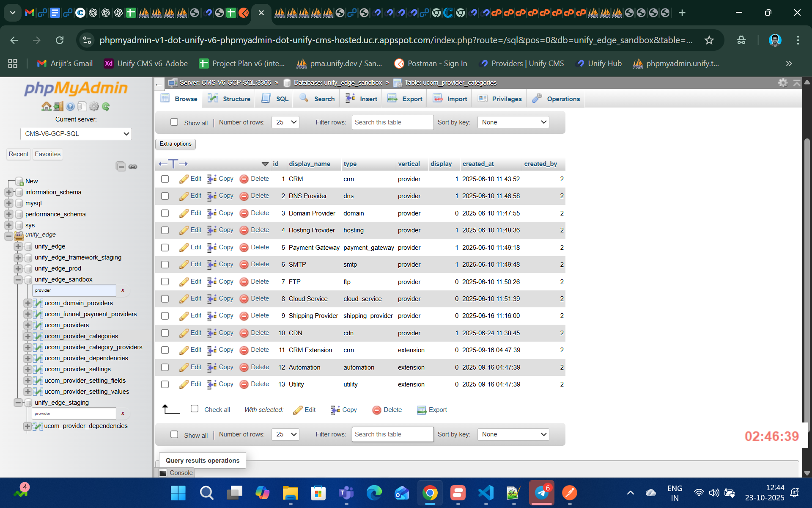Click the top Search this table field
812x508 pixels.
click(x=392, y=122)
